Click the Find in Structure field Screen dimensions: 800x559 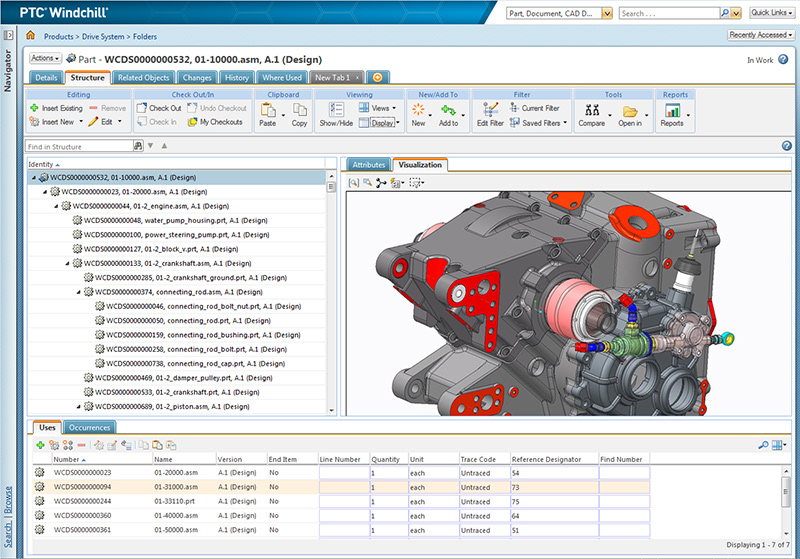tap(79, 146)
